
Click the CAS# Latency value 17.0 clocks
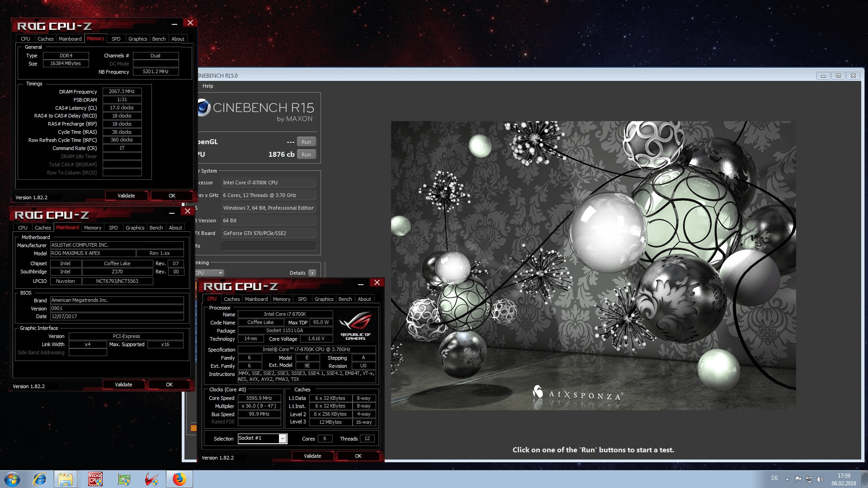point(122,108)
